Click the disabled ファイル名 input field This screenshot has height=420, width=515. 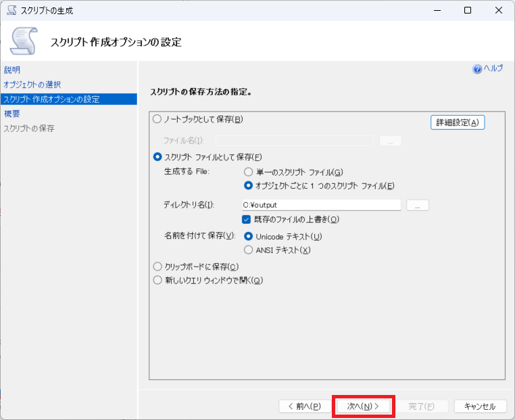pos(295,141)
